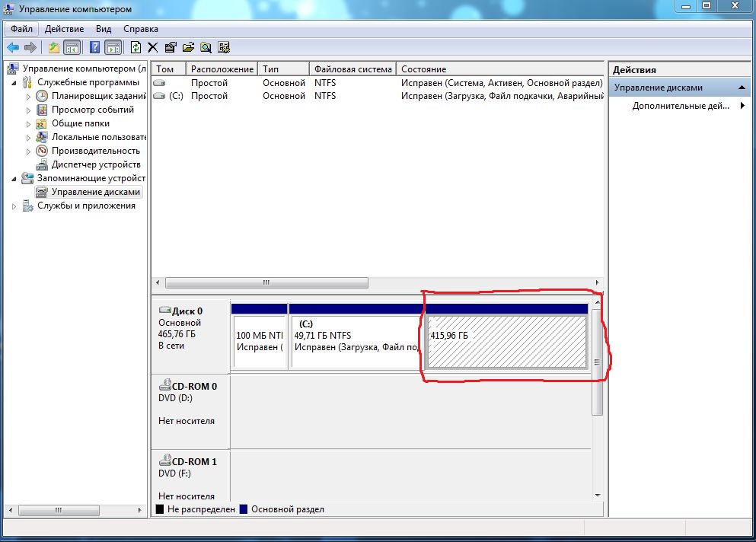Click the Help question mark toolbar icon
The height and width of the screenshot is (542, 756).
pos(94,47)
